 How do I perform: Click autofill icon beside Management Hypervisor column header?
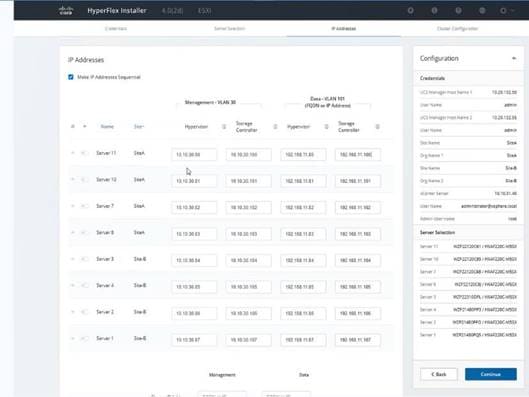pyautogui.click(x=224, y=126)
